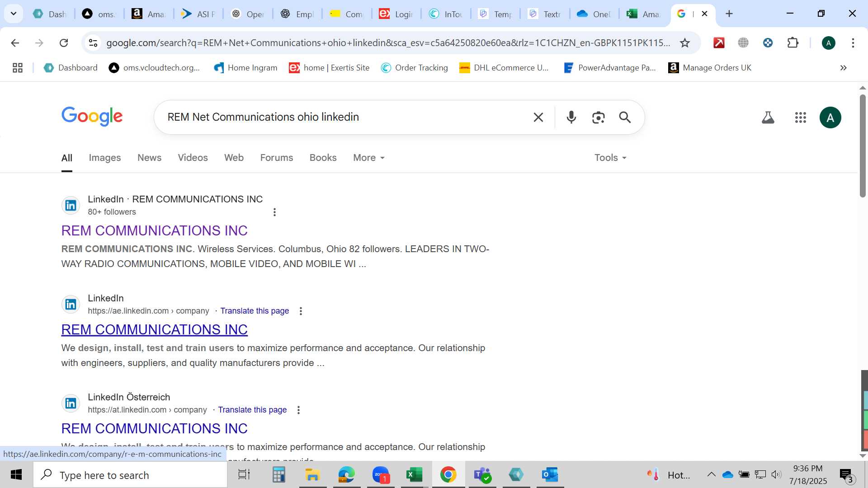Open Search by image camera icon
This screenshot has height=488, width=868.
598,117
